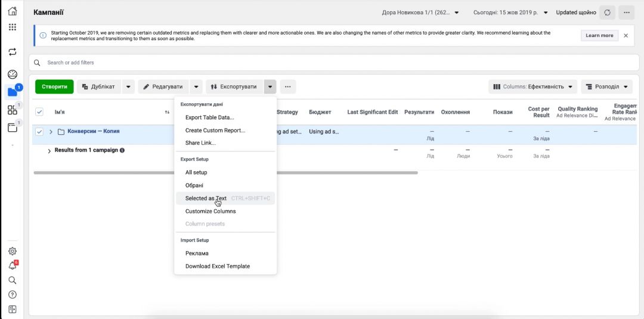Click the horizontal table scrollbar
The height and width of the screenshot is (319, 644).
225,173
